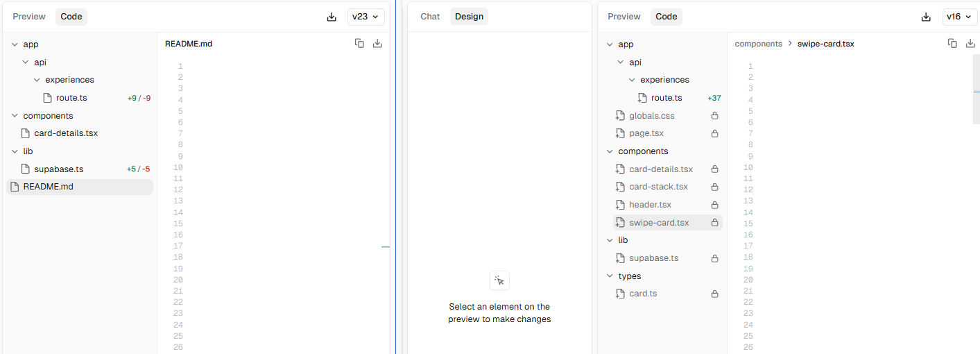Viewport: 980px width, 354px height.
Task: Click the README.md filename header
Action: (189, 44)
